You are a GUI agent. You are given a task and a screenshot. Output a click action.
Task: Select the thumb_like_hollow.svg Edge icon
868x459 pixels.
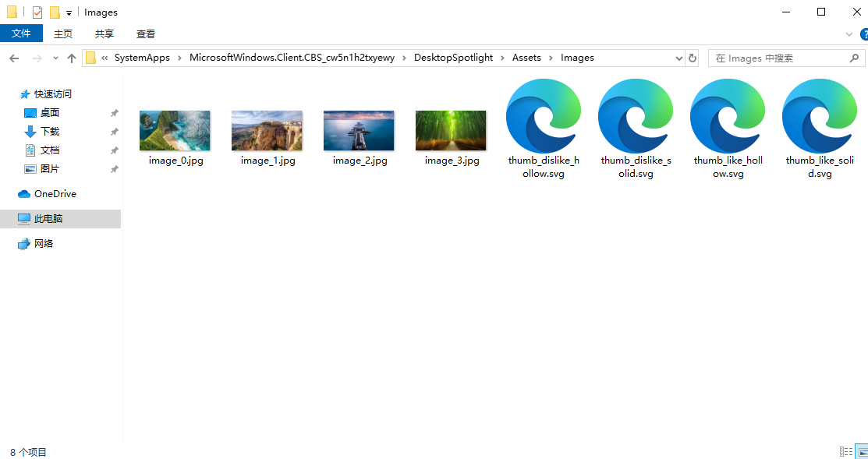click(x=728, y=115)
